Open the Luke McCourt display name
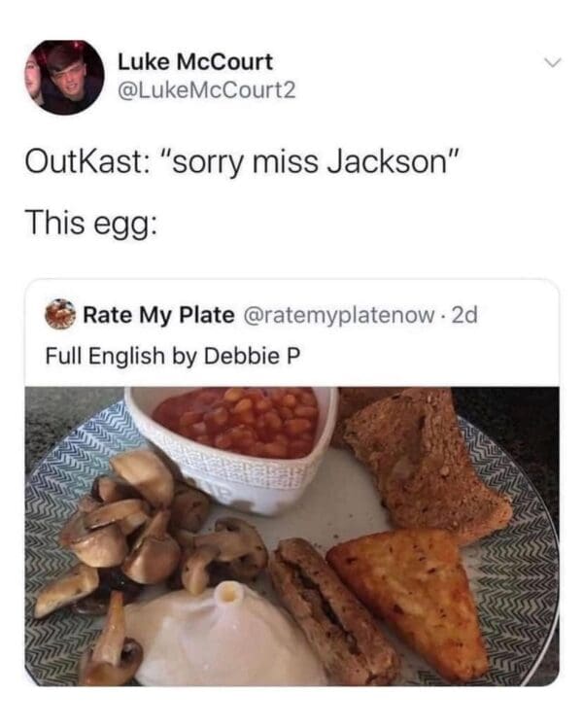This screenshot has width=583, height=728. (x=195, y=62)
